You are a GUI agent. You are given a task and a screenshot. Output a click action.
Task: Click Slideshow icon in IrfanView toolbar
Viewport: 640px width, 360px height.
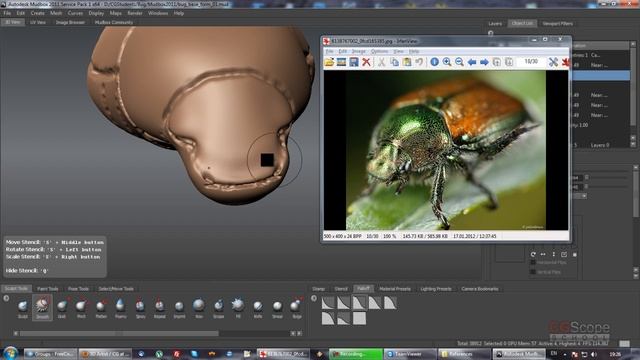click(x=341, y=62)
